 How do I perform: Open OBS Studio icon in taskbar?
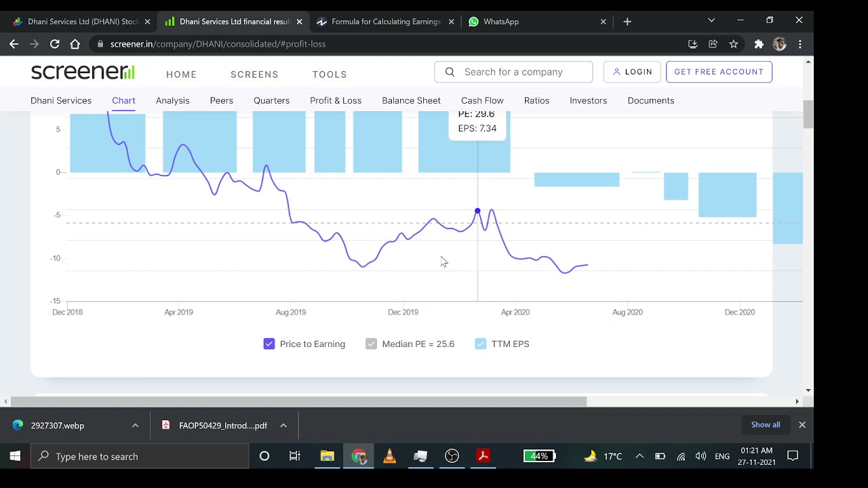click(x=452, y=456)
